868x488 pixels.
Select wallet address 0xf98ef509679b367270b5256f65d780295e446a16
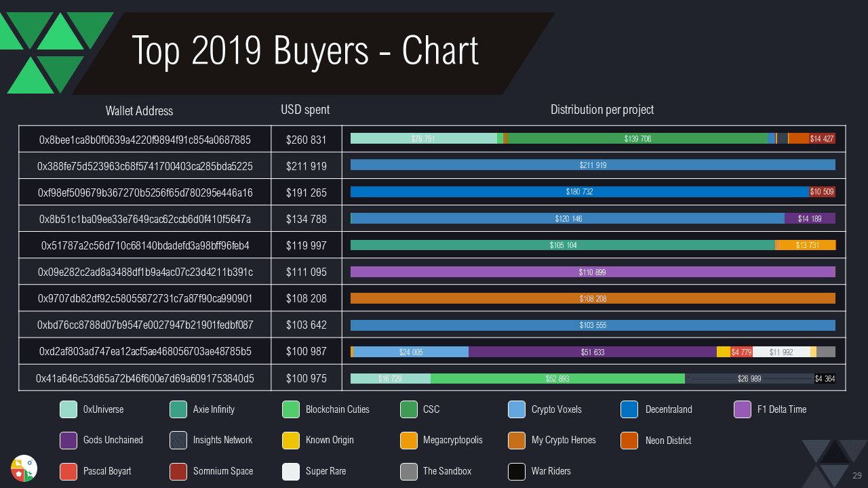[x=145, y=192]
